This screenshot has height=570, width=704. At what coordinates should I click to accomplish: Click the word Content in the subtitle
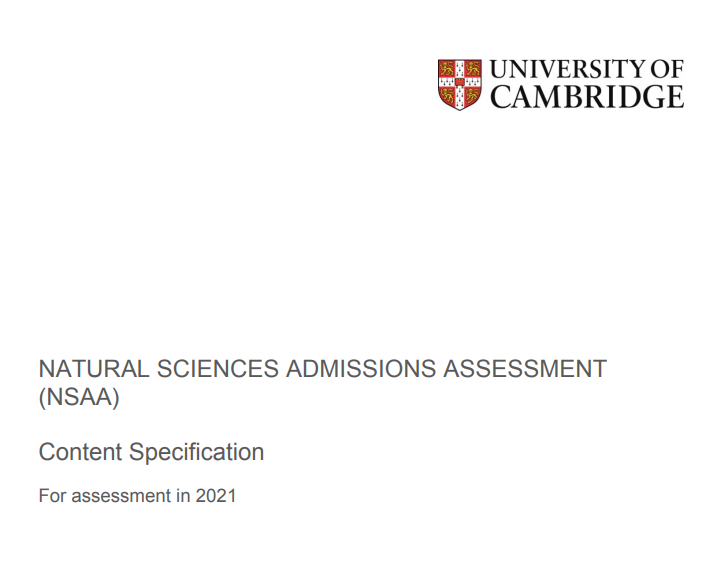coord(80,452)
